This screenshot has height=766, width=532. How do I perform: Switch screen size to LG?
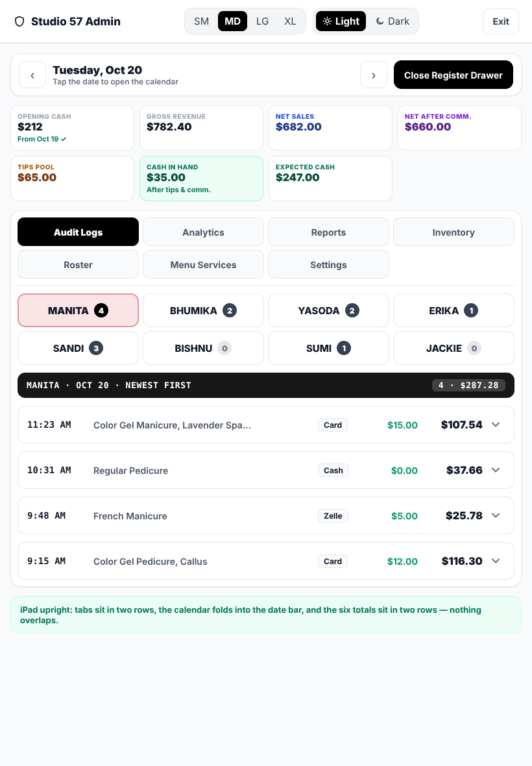coord(263,21)
